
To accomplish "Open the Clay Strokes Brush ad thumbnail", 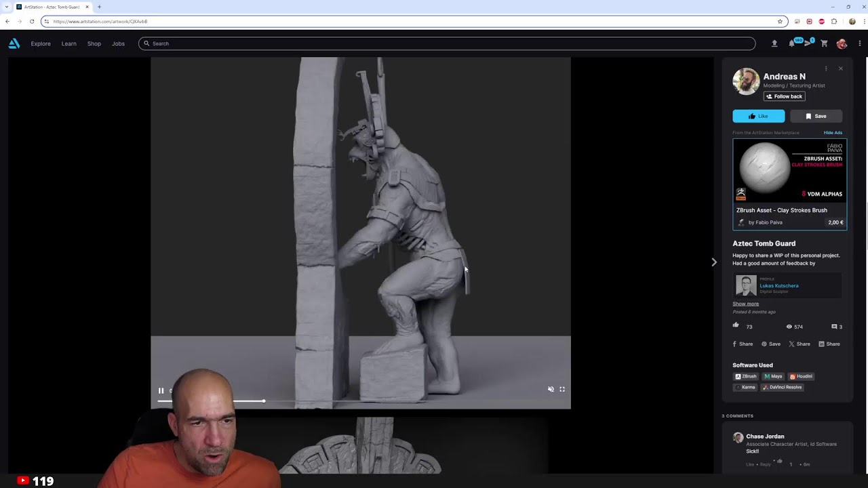I will point(790,171).
